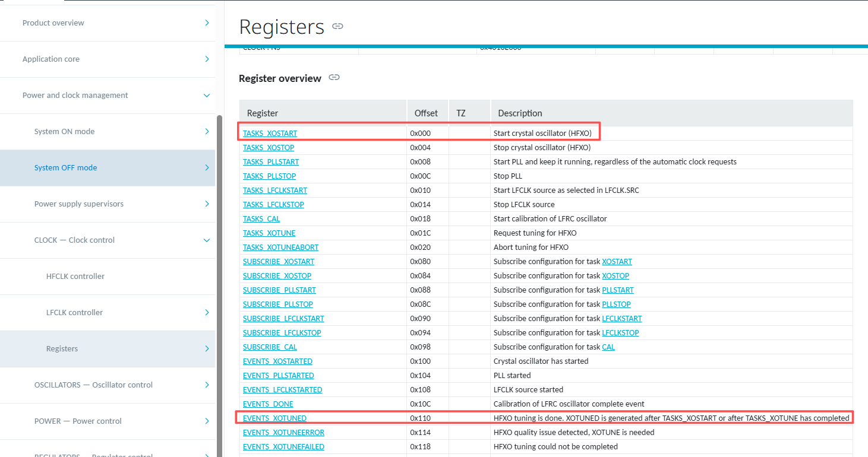Copy link icon next to Registers heading
868x457 pixels.
click(x=337, y=26)
